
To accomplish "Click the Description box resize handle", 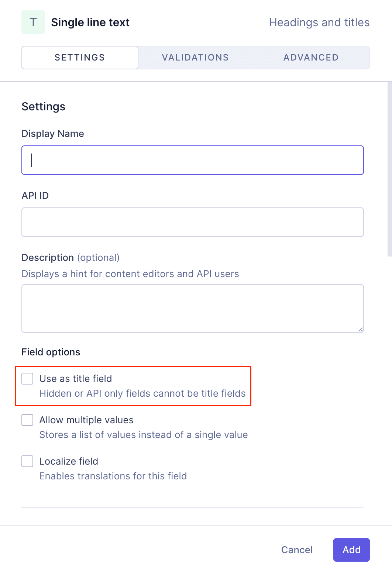I will coord(360,329).
